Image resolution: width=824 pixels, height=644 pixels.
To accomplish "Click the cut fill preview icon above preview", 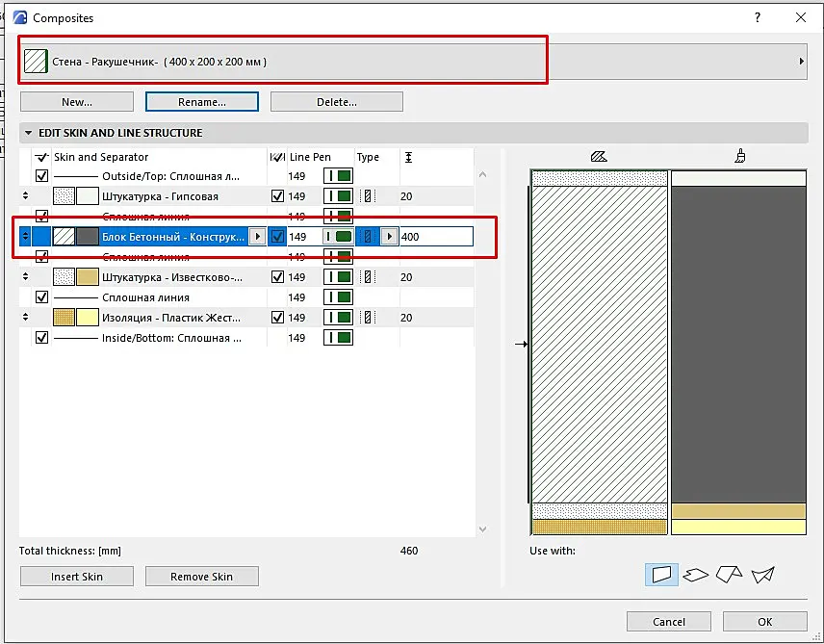I will [x=599, y=156].
